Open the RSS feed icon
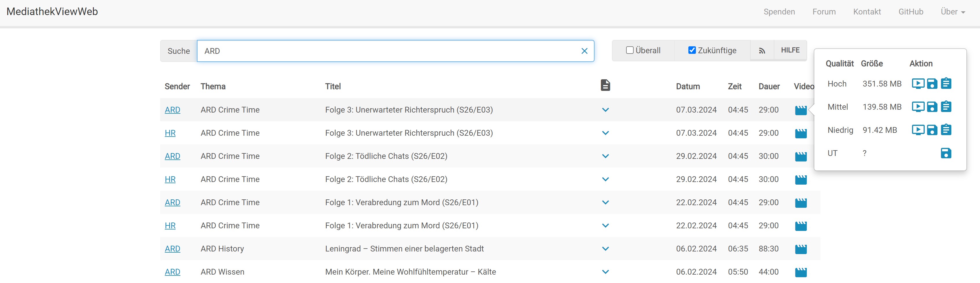The width and height of the screenshot is (980, 283). [762, 51]
